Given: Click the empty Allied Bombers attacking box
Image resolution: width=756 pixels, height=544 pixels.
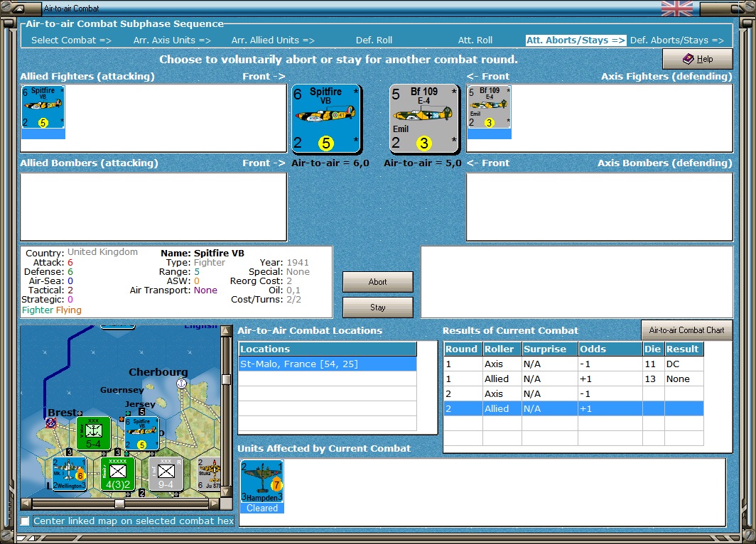Looking at the screenshot, I should point(153,207).
